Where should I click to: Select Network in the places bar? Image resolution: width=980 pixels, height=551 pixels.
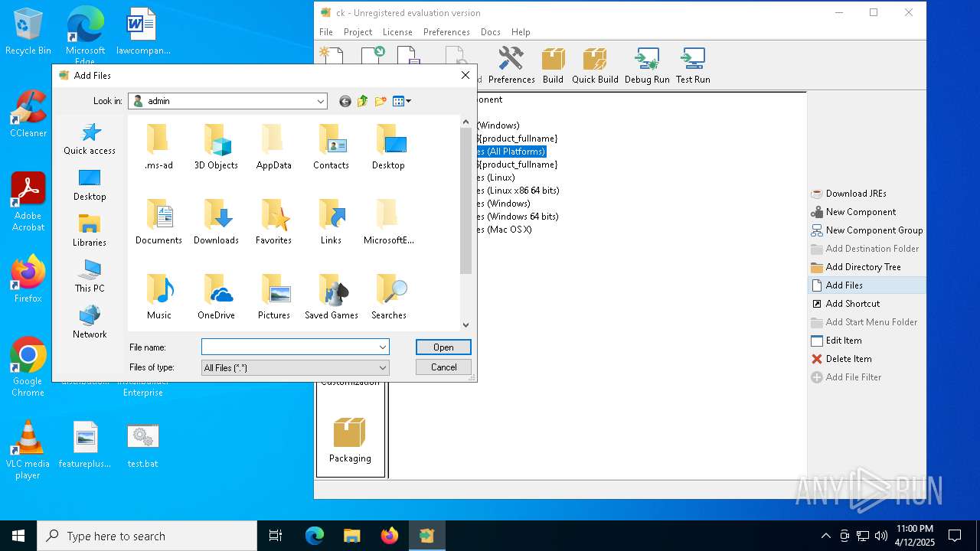(90, 323)
